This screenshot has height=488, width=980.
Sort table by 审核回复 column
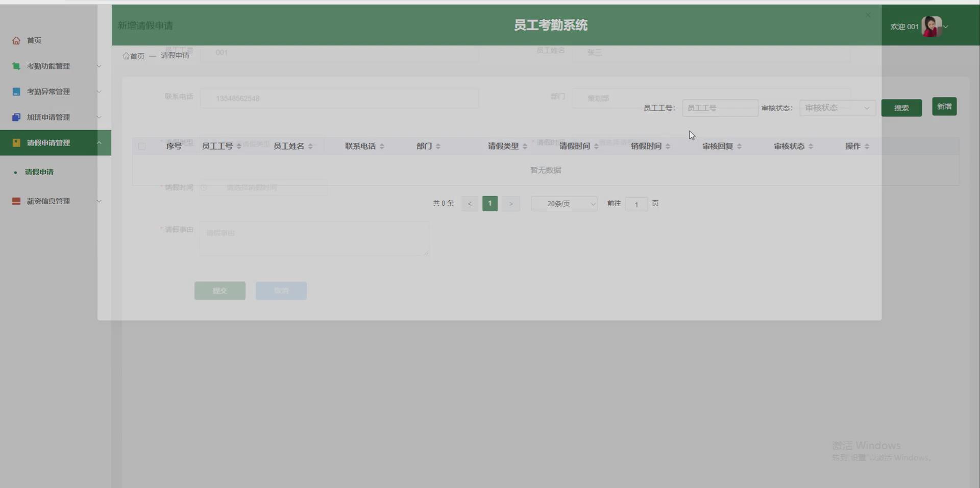[x=739, y=147]
